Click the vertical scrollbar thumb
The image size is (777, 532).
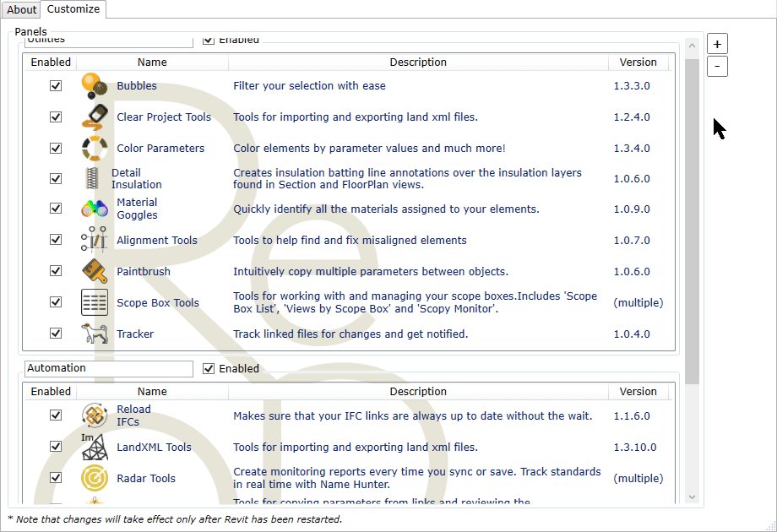pyautogui.click(x=692, y=221)
